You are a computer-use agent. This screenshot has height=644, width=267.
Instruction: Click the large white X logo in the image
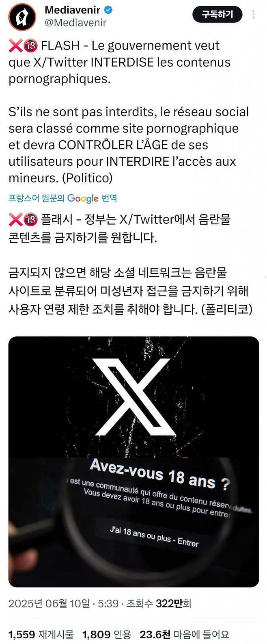pos(135,397)
